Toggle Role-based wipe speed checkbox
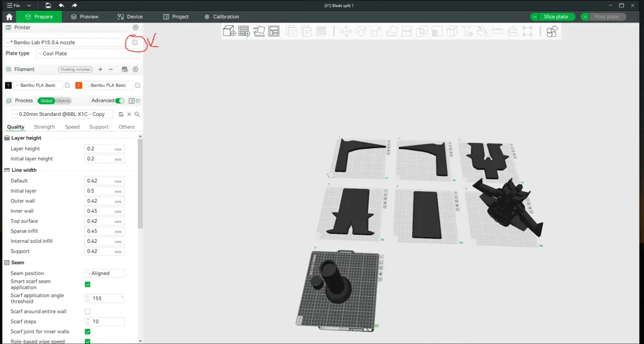 (x=88, y=341)
